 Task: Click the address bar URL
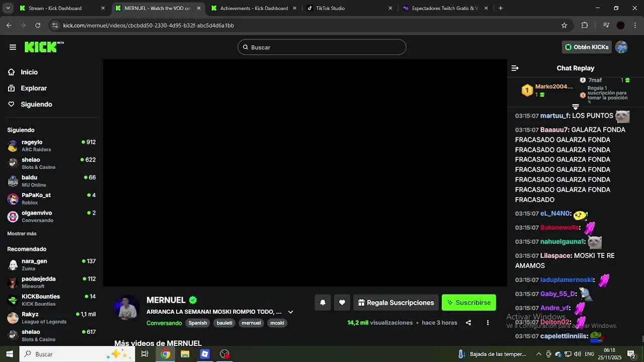[148, 25]
